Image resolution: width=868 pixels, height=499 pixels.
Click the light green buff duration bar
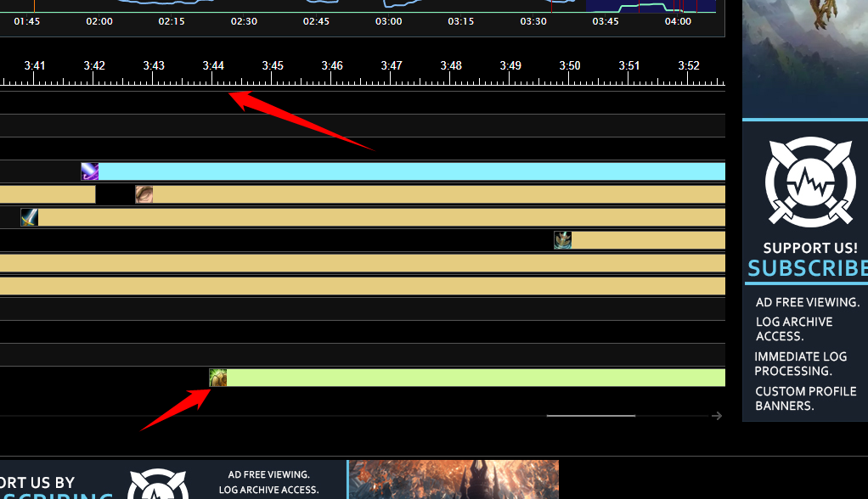coord(476,378)
